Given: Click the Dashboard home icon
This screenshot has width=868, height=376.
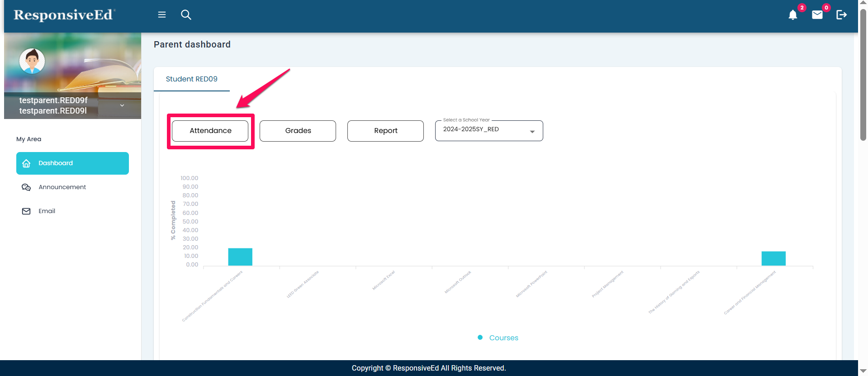Looking at the screenshot, I should pos(26,163).
